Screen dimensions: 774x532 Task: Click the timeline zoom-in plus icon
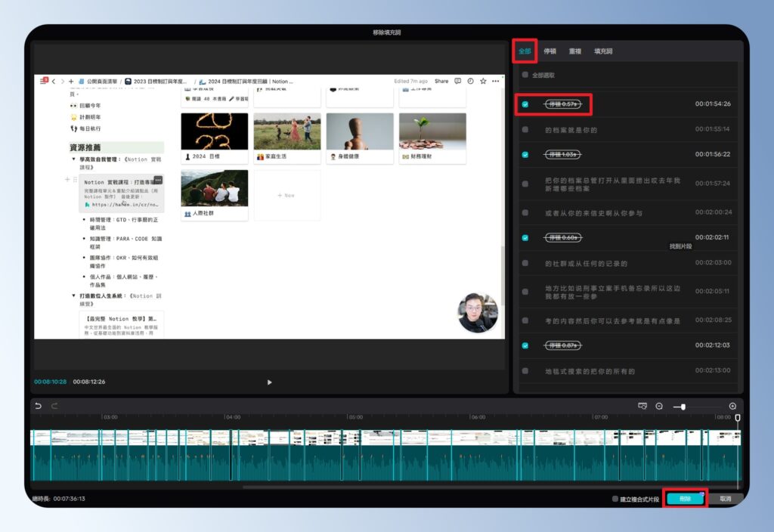pos(732,407)
